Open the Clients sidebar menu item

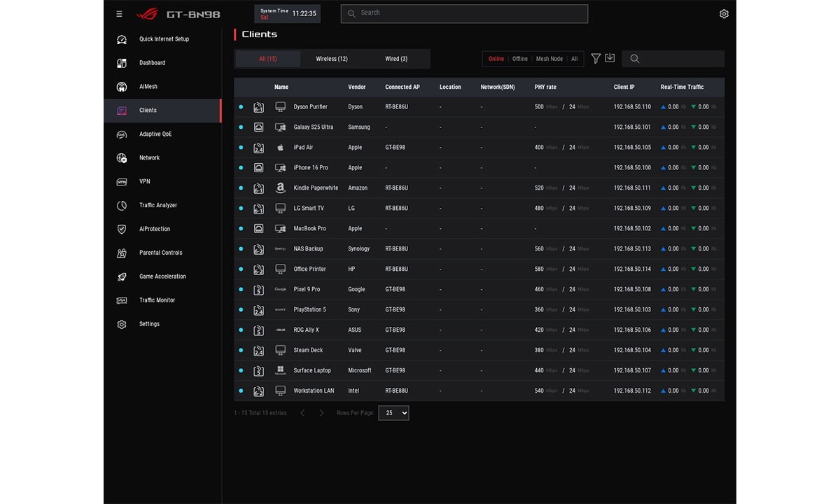(162, 111)
